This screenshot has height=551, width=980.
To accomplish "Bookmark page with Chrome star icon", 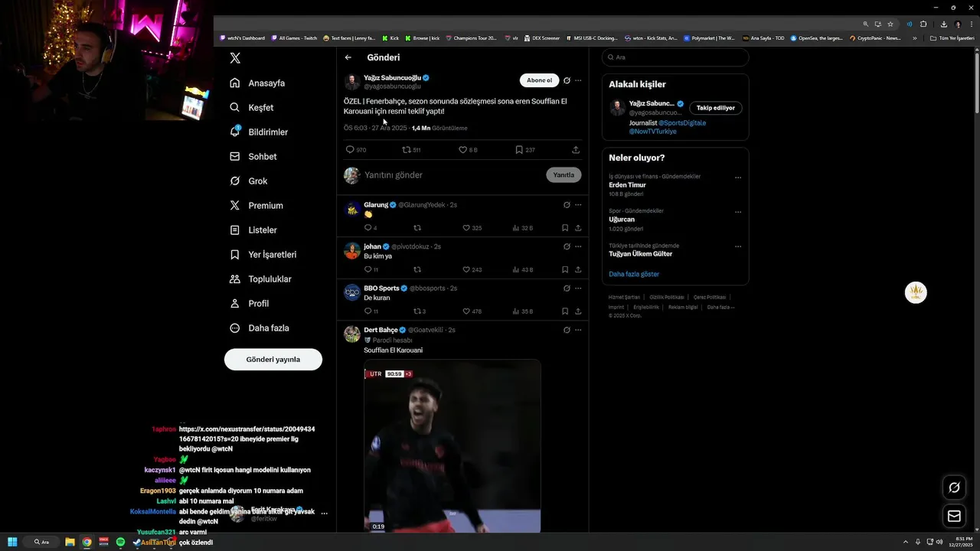I will pyautogui.click(x=890, y=24).
